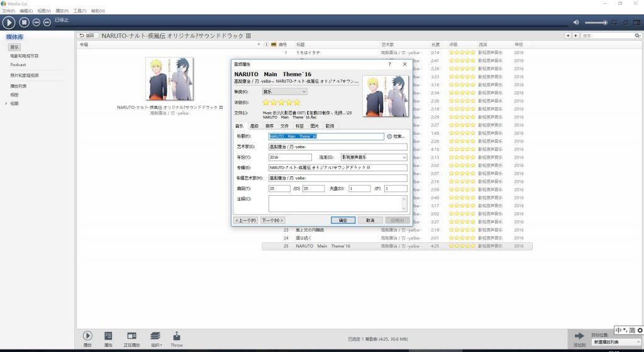Click the info column header icon
This screenshot has width=644, height=352.
click(x=266, y=45)
